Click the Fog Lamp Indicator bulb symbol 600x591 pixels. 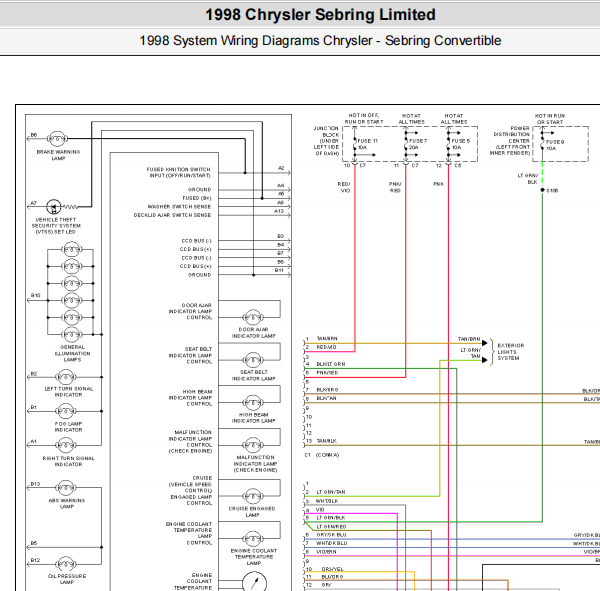[65, 411]
